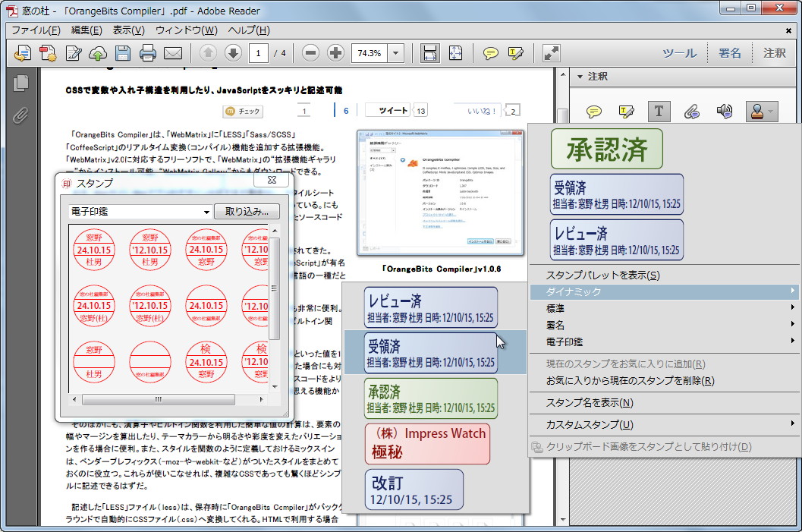This screenshot has width=802, height=532.
Task: Click the cloud upload icon
Action: [x=98, y=52]
